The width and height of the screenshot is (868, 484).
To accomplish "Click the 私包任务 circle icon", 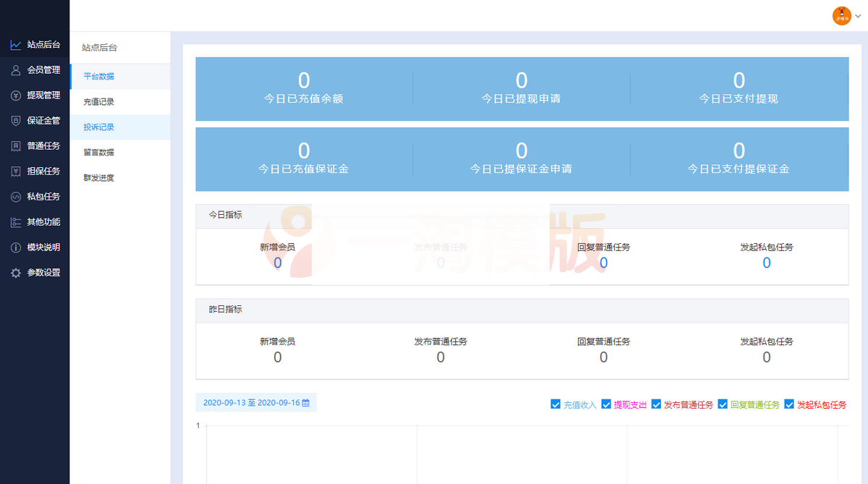I will (x=15, y=196).
